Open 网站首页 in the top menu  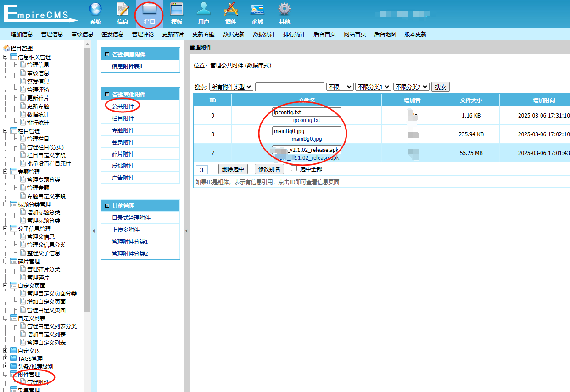click(355, 34)
